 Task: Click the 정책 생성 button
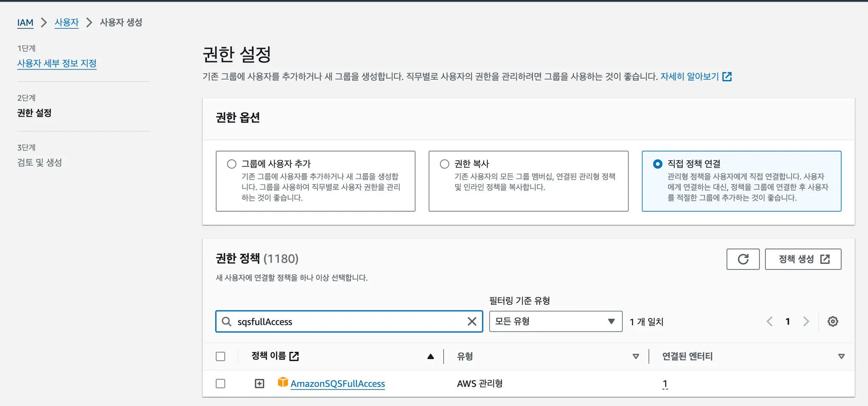803,259
